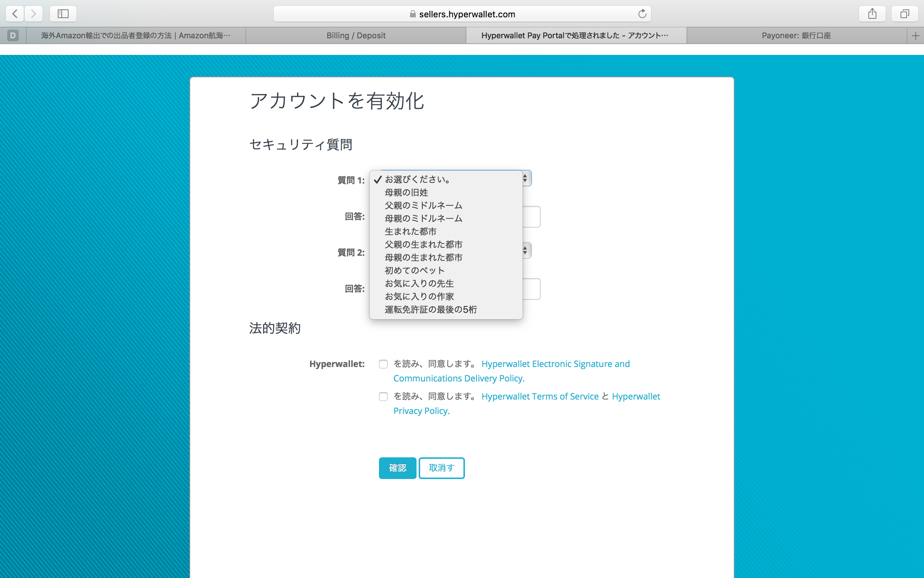Switch to the 海外Amazon輸出 tab

point(136,35)
